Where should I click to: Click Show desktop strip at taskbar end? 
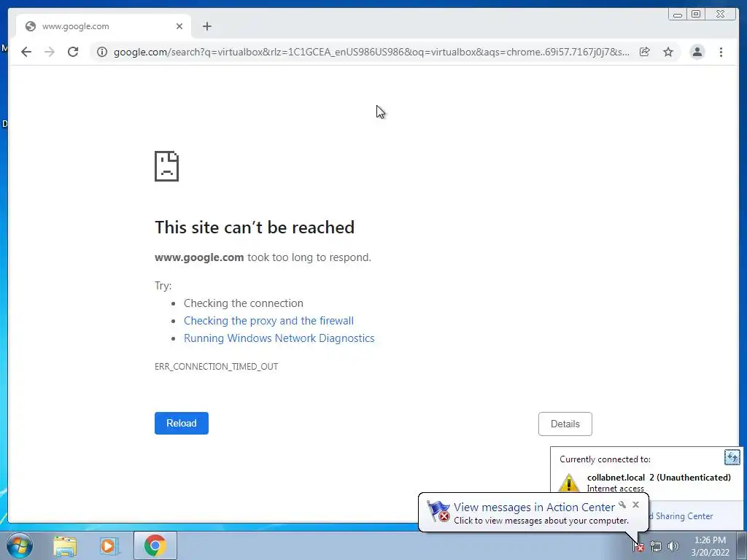point(742,545)
